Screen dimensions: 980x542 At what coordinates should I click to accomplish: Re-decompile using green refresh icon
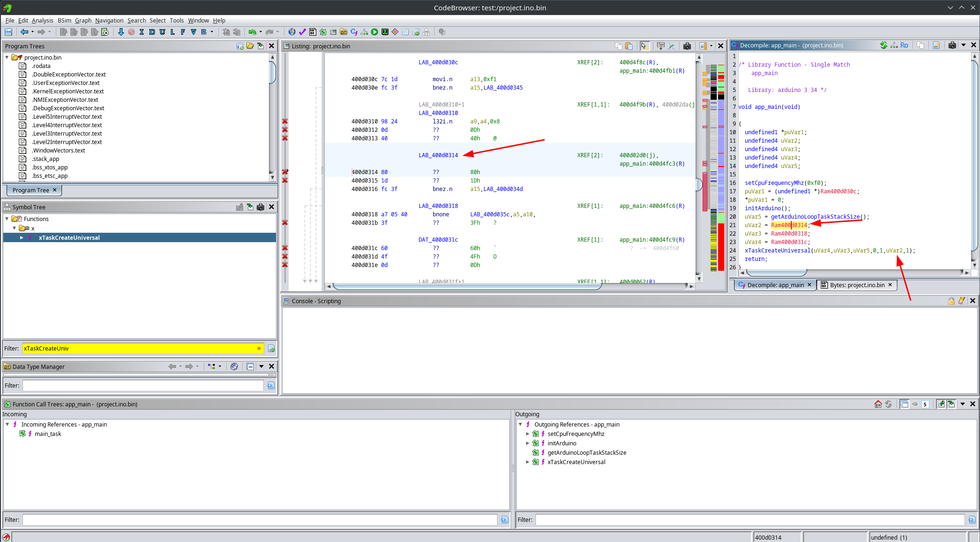[883, 45]
